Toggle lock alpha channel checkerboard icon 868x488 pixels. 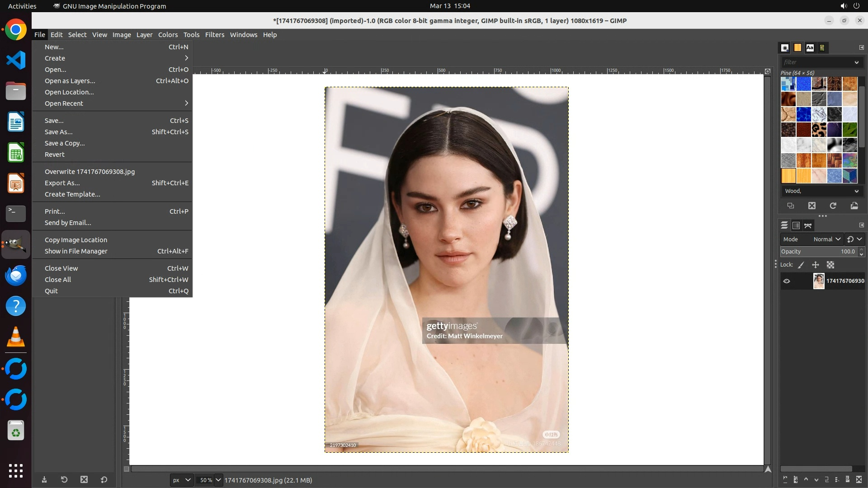pyautogui.click(x=830, y=265)
